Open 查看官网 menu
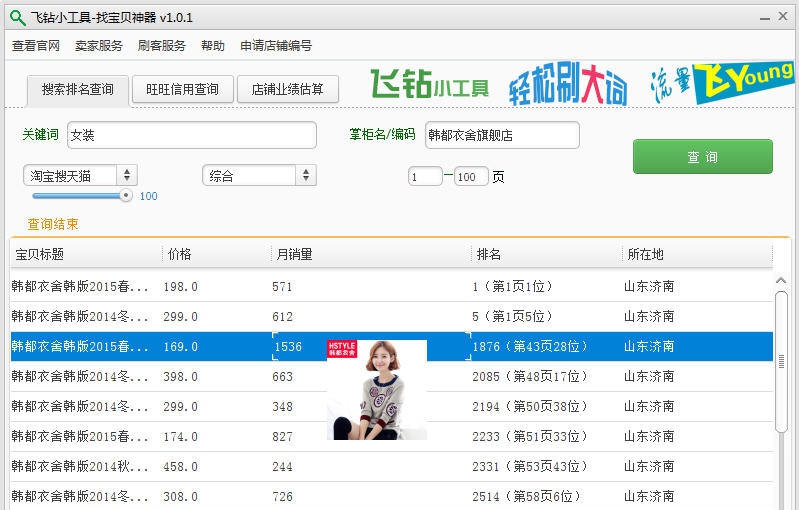This screenshot has height=510, width=799. (x=36, y=46)
